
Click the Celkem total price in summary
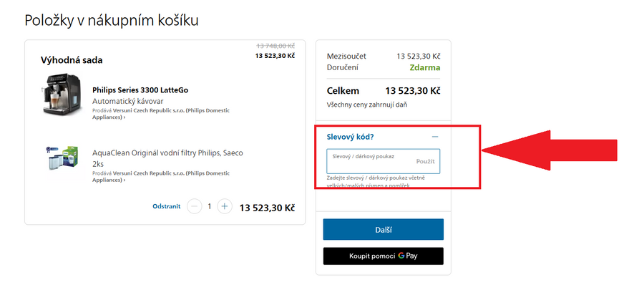pos(412,91)
